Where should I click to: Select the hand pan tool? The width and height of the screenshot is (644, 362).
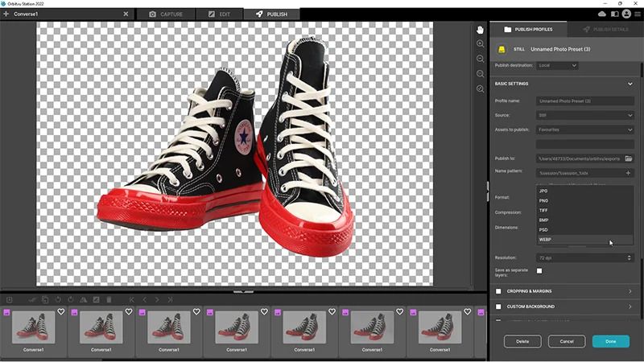tap(481, 30)
